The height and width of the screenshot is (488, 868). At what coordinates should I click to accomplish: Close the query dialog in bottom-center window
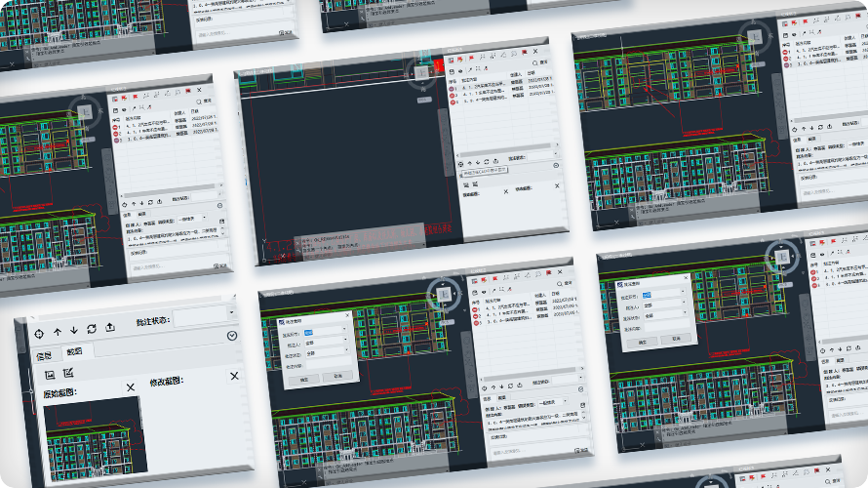(347, 315)
